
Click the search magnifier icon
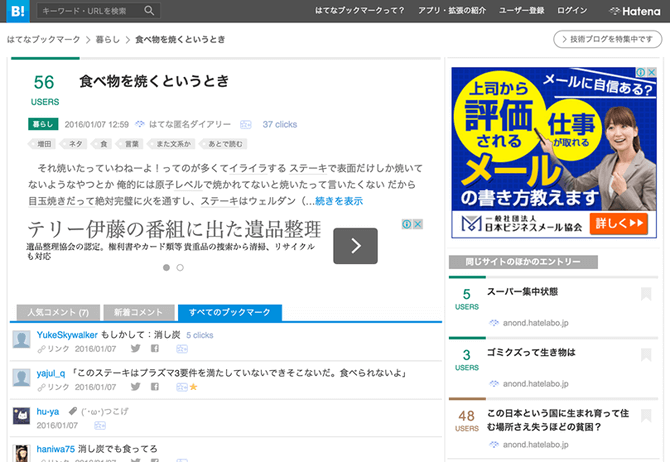[x=149, y=11]
